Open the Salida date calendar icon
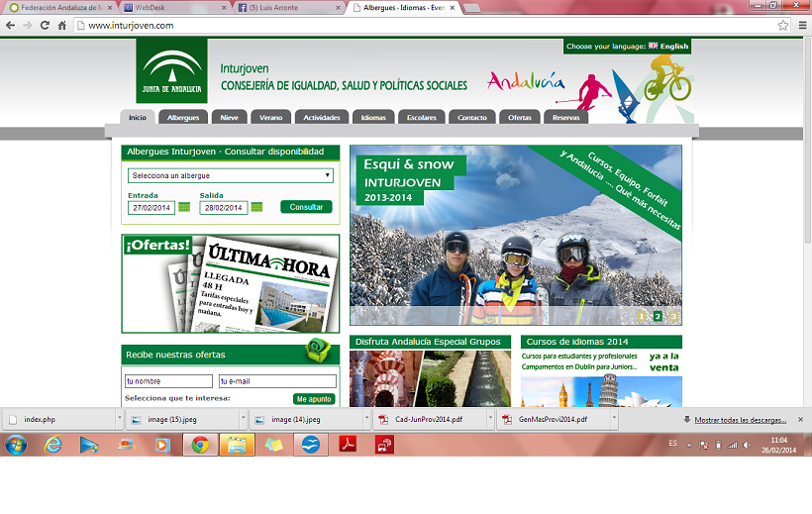The height and width of the screenshot is (514, 812). pos(256,208)
